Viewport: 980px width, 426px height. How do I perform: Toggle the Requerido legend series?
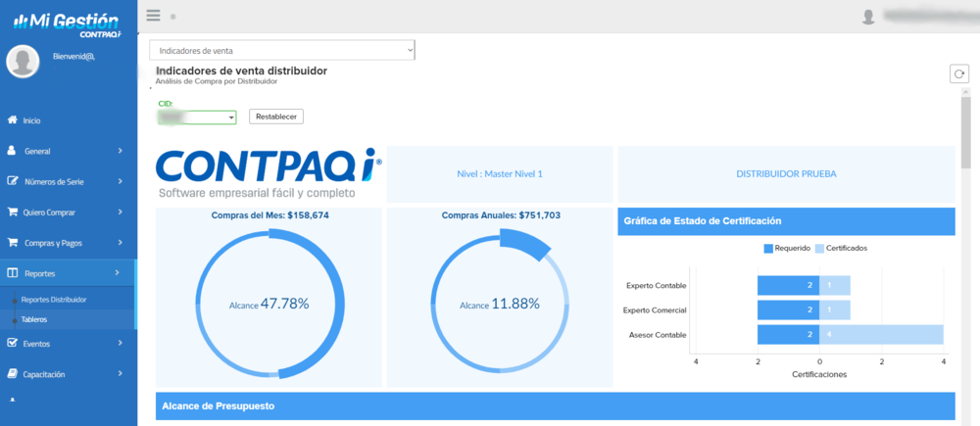pyautogui.click(x=787, y=249)
